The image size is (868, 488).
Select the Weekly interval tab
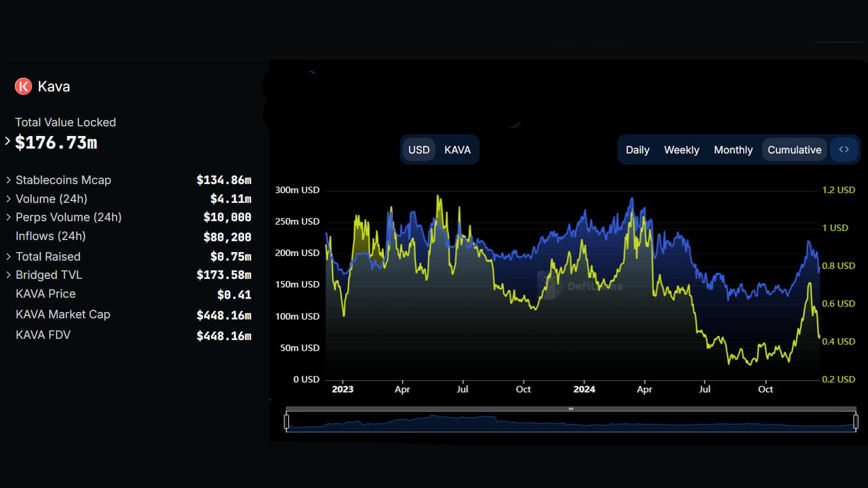[x=682, y=150]
